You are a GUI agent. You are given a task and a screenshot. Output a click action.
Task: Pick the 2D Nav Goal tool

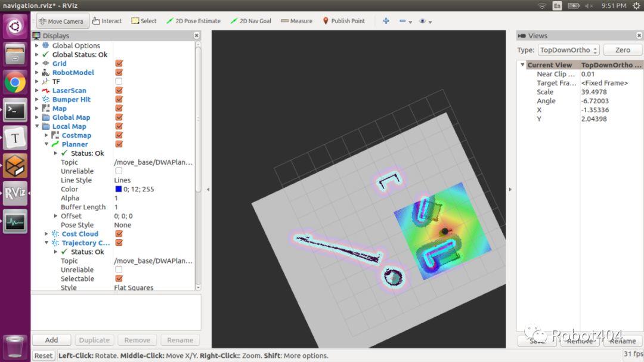click(250, 21)
